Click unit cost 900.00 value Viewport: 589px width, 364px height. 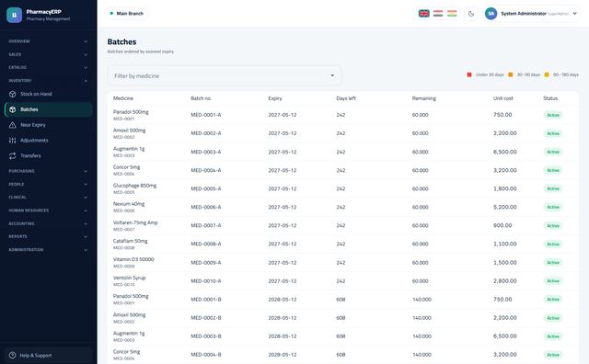pyautogui.click(x=502, y=225)
